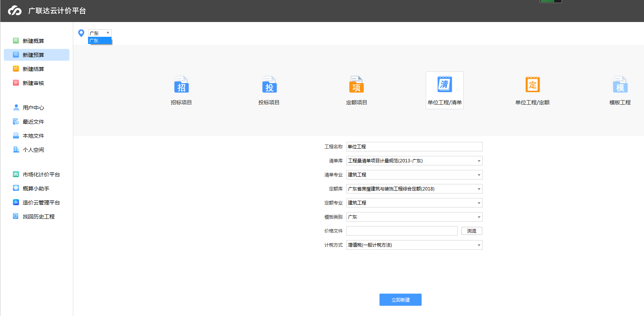Viewport: 644px width, 316px height.
Task: Expand the 清单库 dropdown
Action: tap(414, 161)
